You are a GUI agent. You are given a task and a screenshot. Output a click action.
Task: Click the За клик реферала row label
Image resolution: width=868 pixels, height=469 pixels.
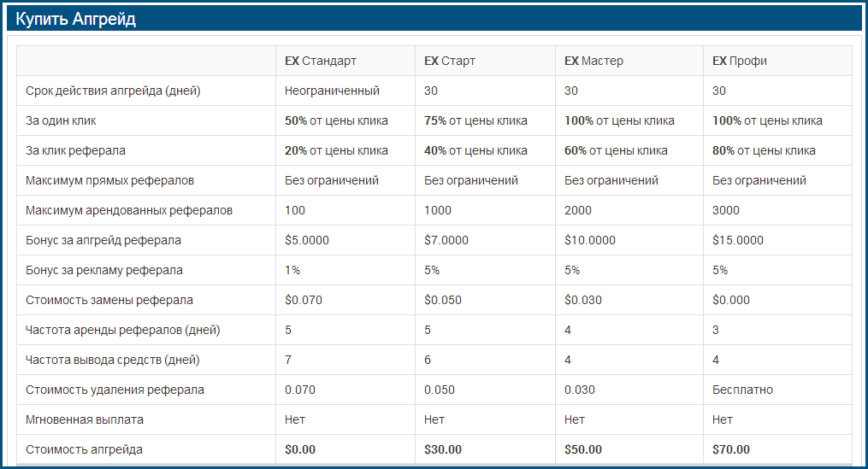76,150
